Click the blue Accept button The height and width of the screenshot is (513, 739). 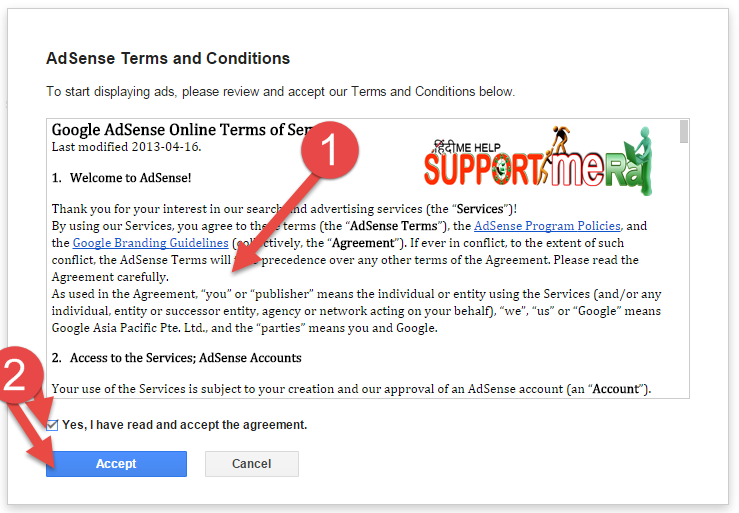coord(116,463)
